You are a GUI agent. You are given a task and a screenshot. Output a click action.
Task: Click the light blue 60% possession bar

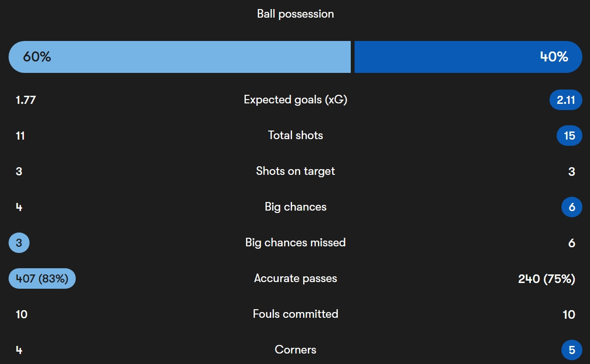click(x=180, y=57)
